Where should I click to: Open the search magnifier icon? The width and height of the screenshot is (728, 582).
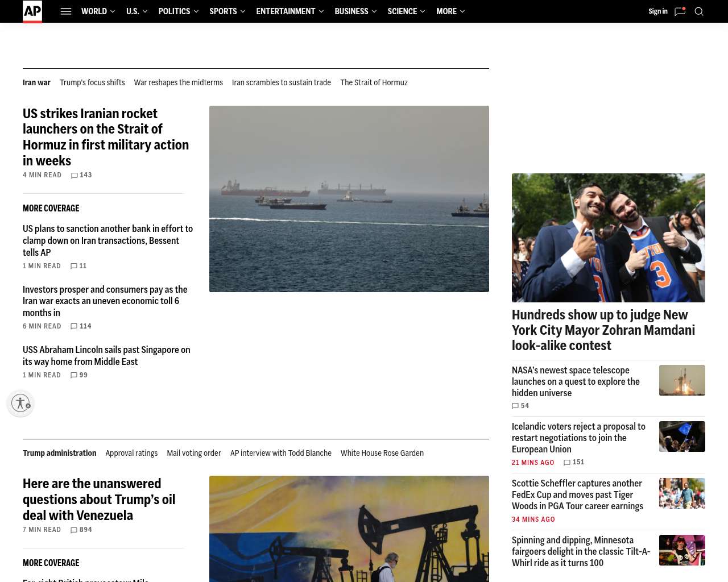tap(699, 11)
